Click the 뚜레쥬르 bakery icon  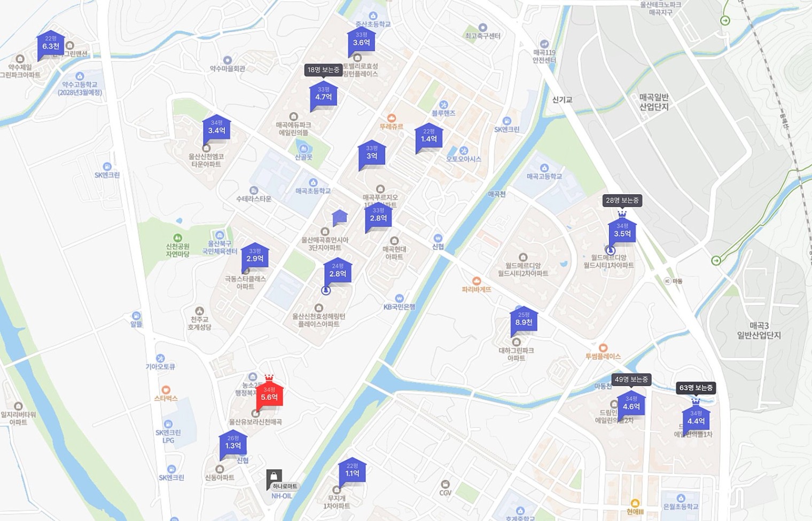coord(392,118)
